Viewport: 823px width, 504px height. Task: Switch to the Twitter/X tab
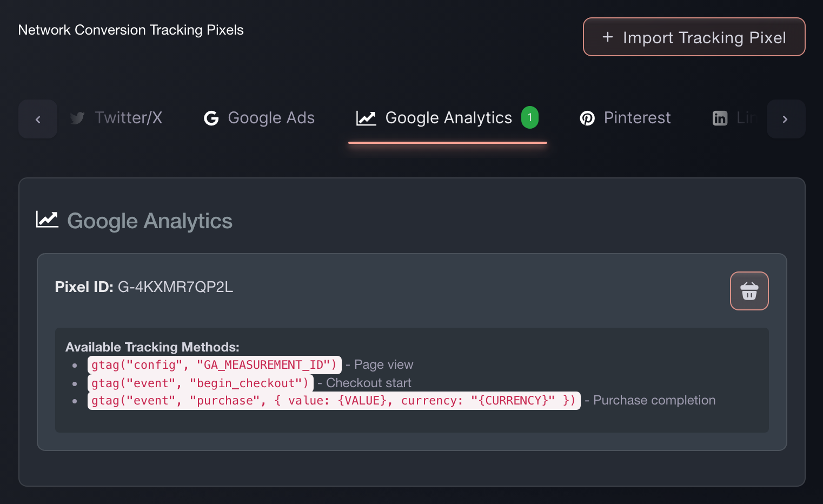pyautogui.click(x=116, y=118)
